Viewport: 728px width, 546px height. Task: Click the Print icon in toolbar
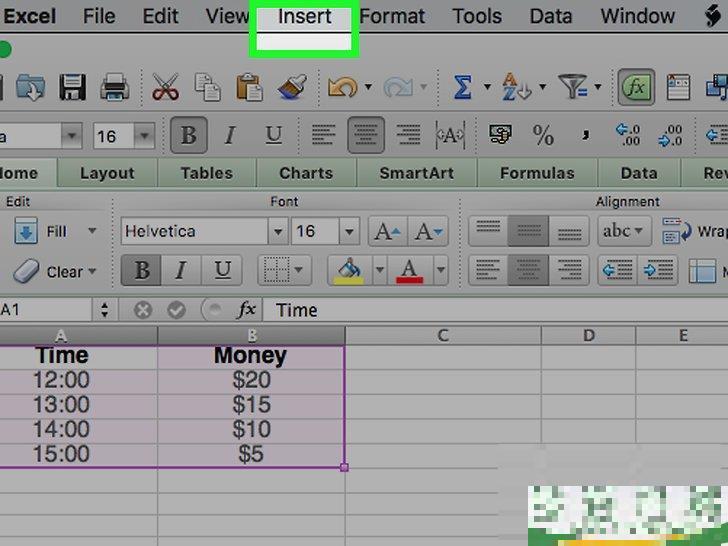click(x=115, y=88)
